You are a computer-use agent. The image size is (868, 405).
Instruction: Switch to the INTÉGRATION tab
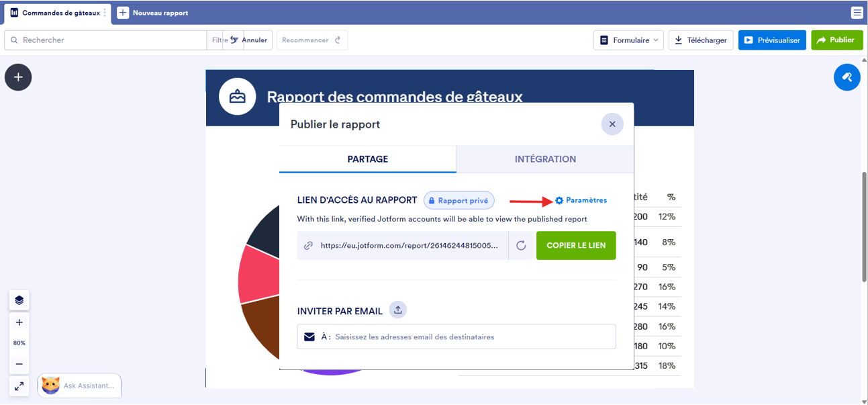click(x=545, y=159)
